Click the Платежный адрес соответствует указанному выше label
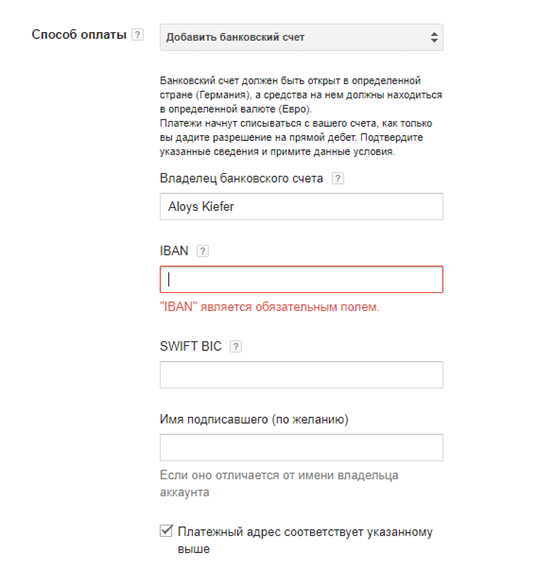The width and height of the screenshot is (554, 570). pyautogui.click(x=305, y=540)
